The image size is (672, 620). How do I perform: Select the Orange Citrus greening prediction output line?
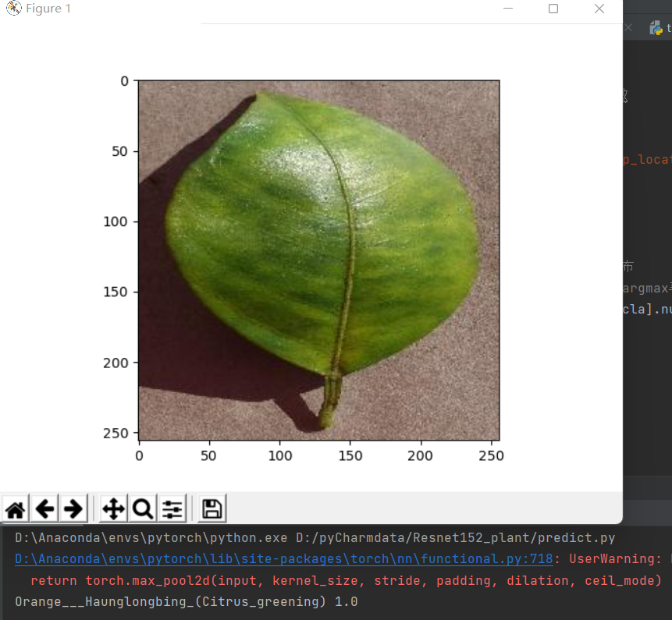[x=187, y=601]
